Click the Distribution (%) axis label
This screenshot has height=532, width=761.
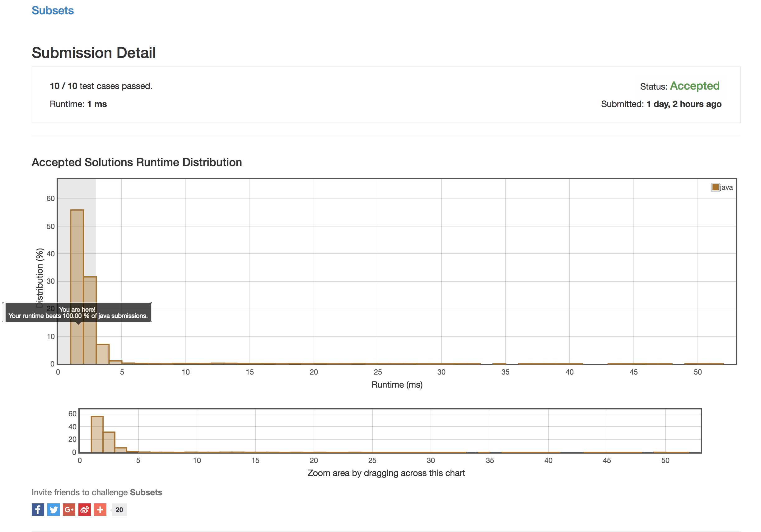click(x=40, y=278)
